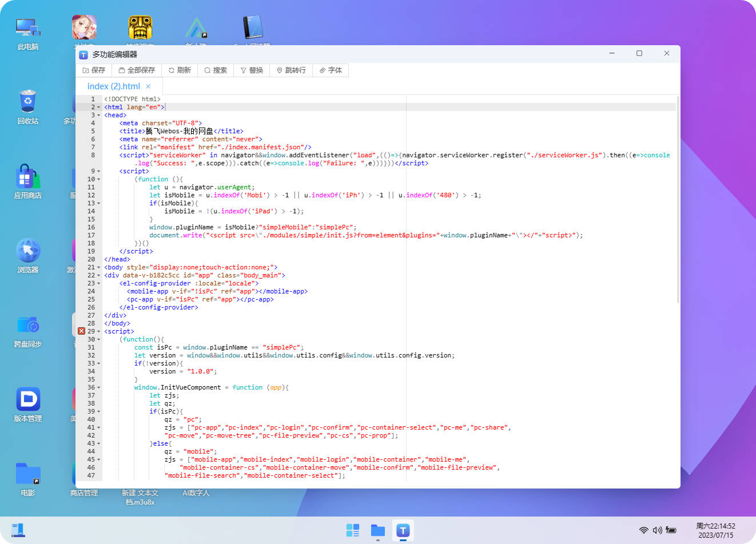This screenshot has height=544, width=756.
Task: Select the index (2).html tab
Action: [114, 86]
